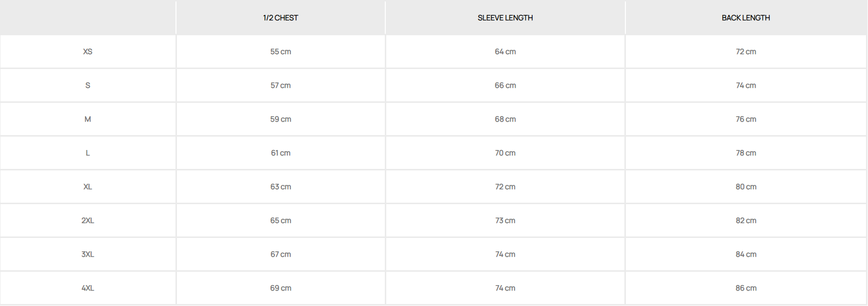868x306 pixels.
Task: Click the 80 cm back length cell
Action: click(x=746, y=187)
